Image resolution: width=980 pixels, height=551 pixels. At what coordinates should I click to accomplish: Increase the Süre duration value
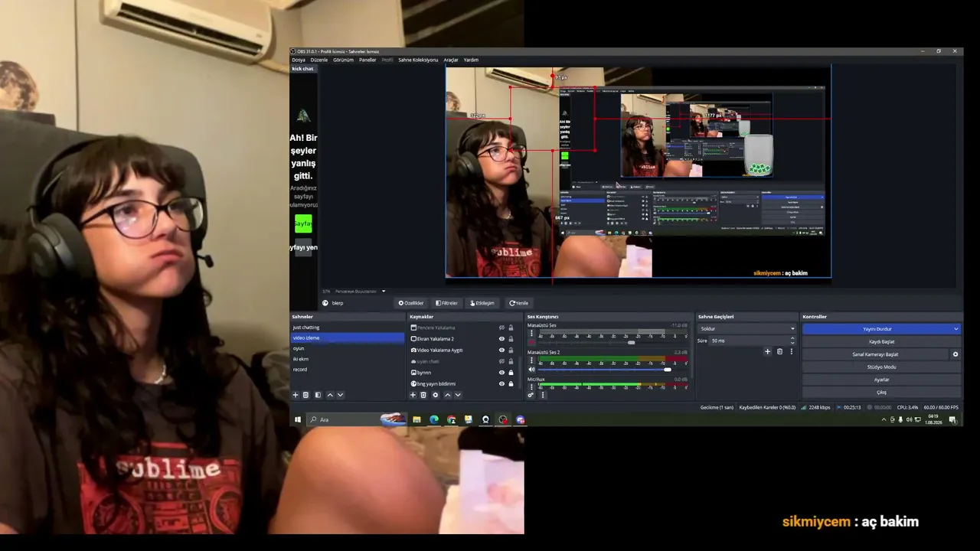click(792, 338)
